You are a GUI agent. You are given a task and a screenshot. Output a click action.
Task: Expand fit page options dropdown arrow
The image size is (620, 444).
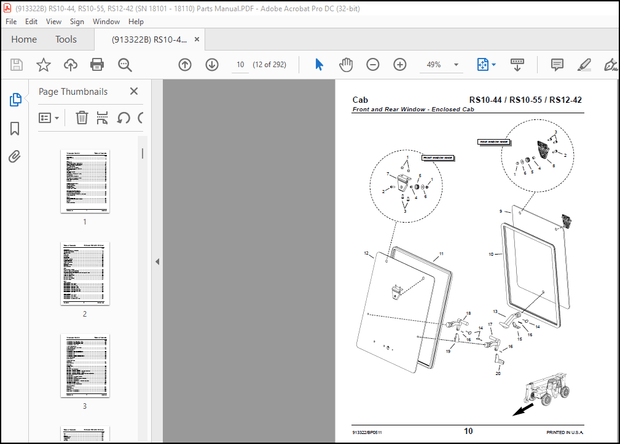pyautogui.click(x=494, y=64)
